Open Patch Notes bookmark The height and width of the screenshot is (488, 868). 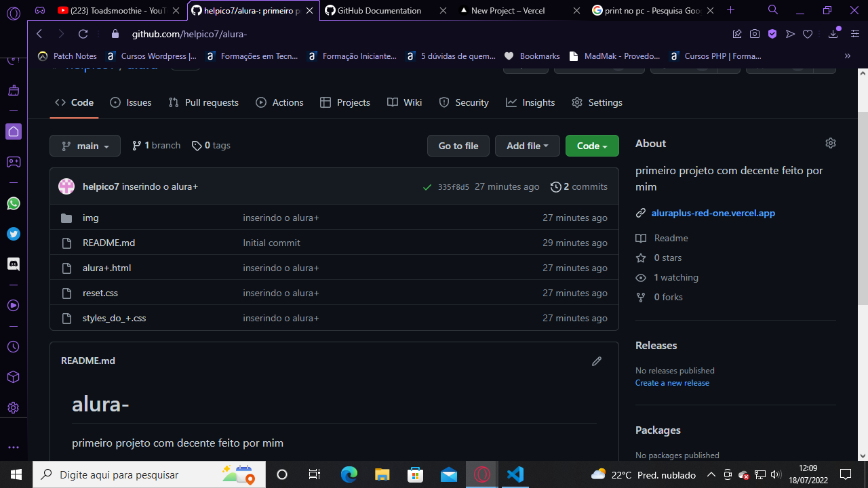[x=67, y=56]
